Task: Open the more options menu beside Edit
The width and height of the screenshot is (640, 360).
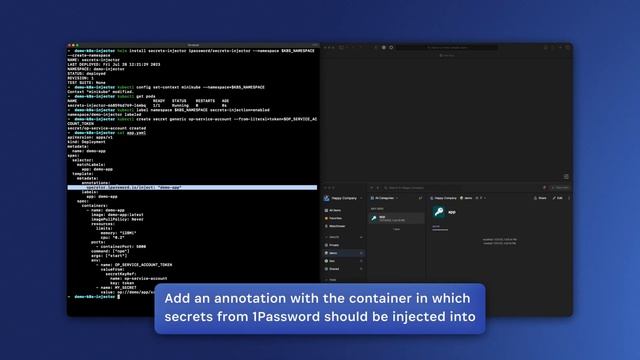Action: 569,198
